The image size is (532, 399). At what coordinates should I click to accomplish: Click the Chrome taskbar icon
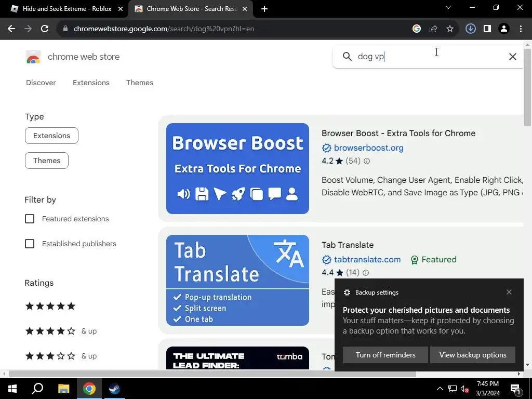coord(89,389)
